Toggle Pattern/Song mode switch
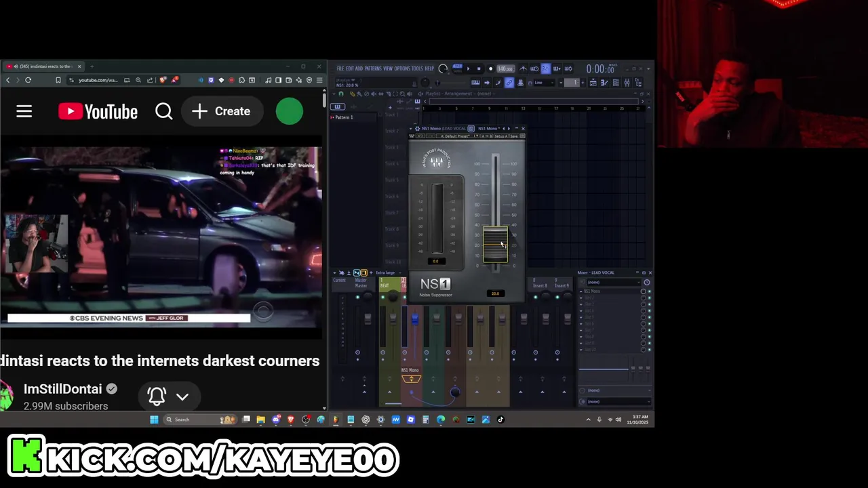The width and height of the screenshot is (868, 488). pos(457,68)
